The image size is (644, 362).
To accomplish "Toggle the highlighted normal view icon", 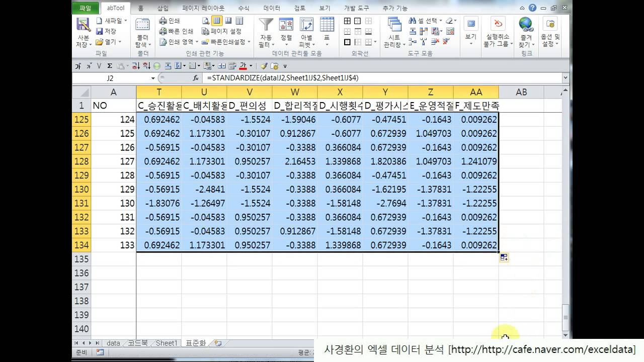I will 217,21.
